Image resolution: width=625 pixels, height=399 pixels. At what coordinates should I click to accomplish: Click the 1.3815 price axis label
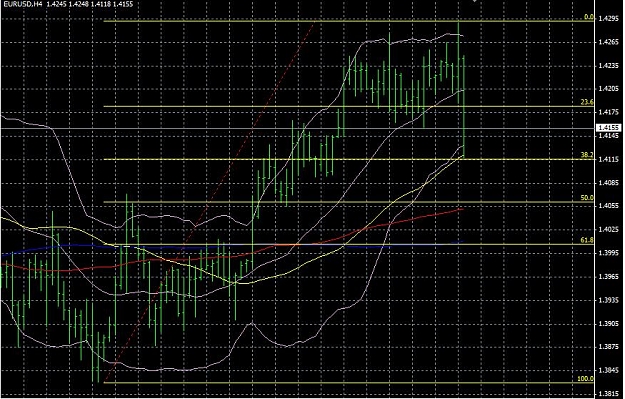(609, 394)
